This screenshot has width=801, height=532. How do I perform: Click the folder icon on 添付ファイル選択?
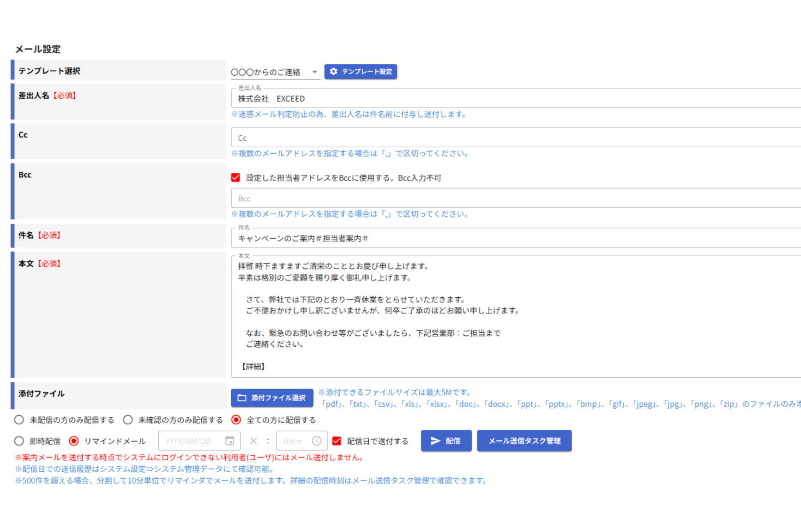[x=242, y=398]
